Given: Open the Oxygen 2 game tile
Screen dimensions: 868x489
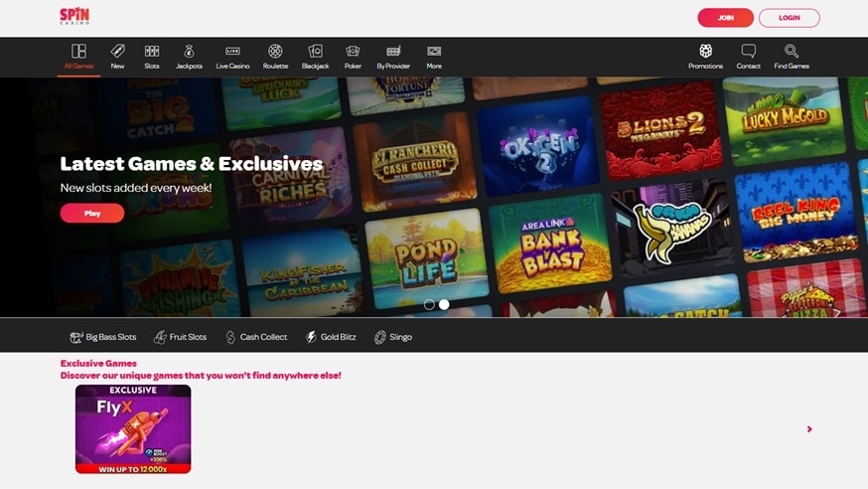Looking at the screenshot, I should tap(538, 147).
